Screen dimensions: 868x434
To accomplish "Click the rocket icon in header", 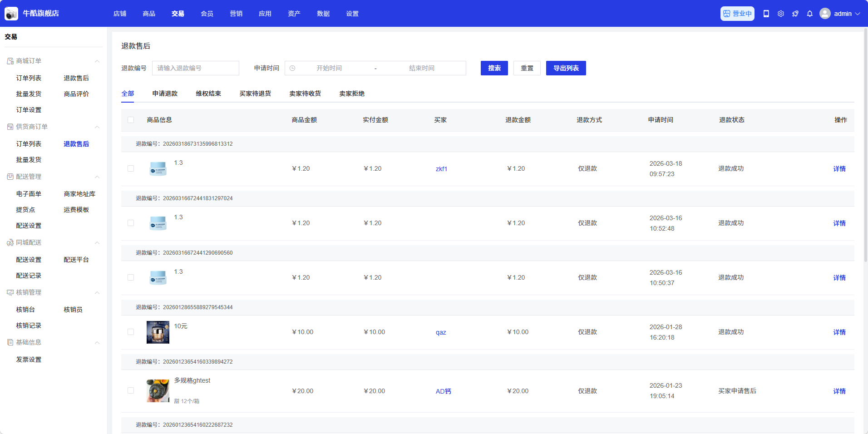I will [x=795, y=14].
